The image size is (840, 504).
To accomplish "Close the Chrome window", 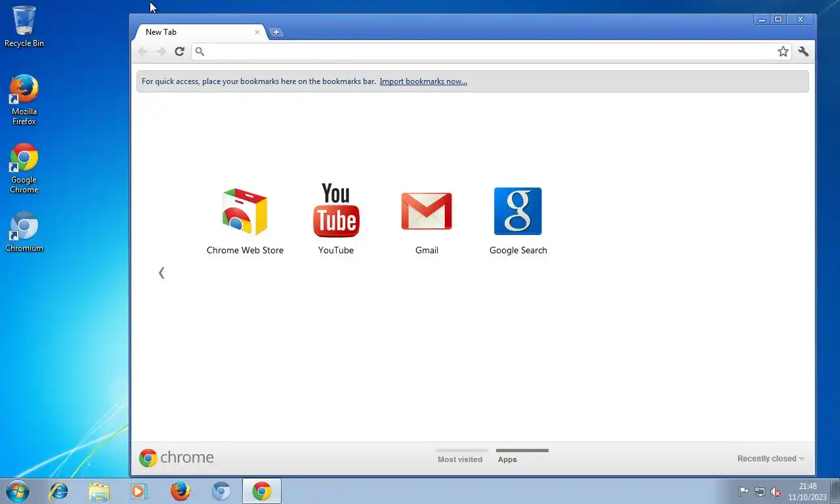I will point(800,20).
